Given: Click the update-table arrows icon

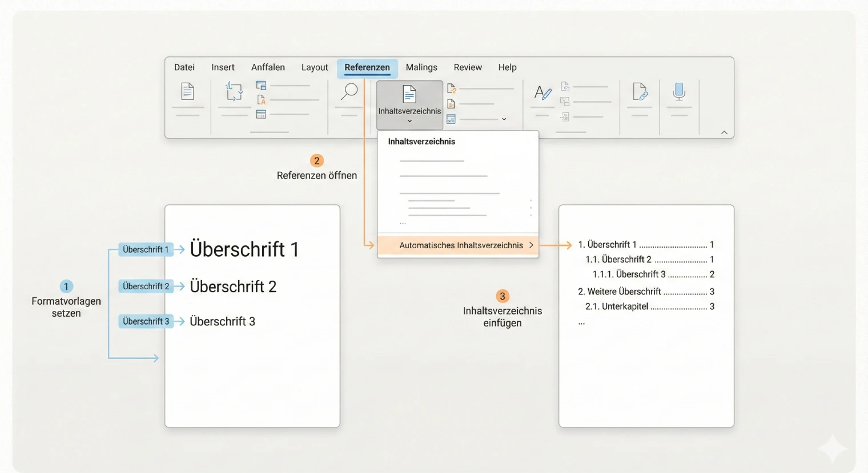Looking at the screenshot, I should point(233,92).
